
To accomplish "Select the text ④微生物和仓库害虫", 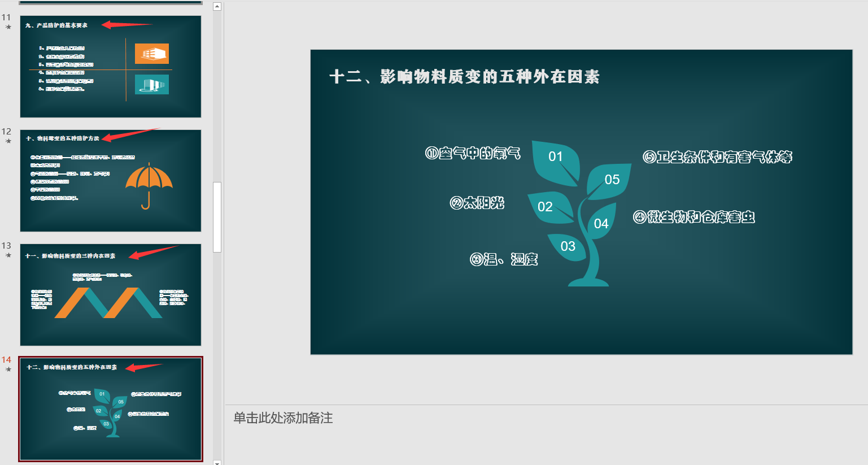I will point(694,217).
